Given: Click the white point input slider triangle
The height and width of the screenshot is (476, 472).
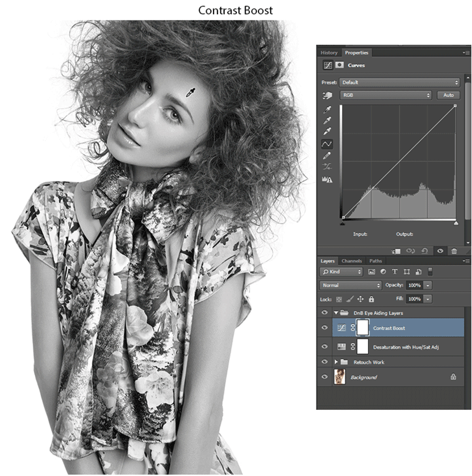Looking at the screenshot, I should coord(456,224).
